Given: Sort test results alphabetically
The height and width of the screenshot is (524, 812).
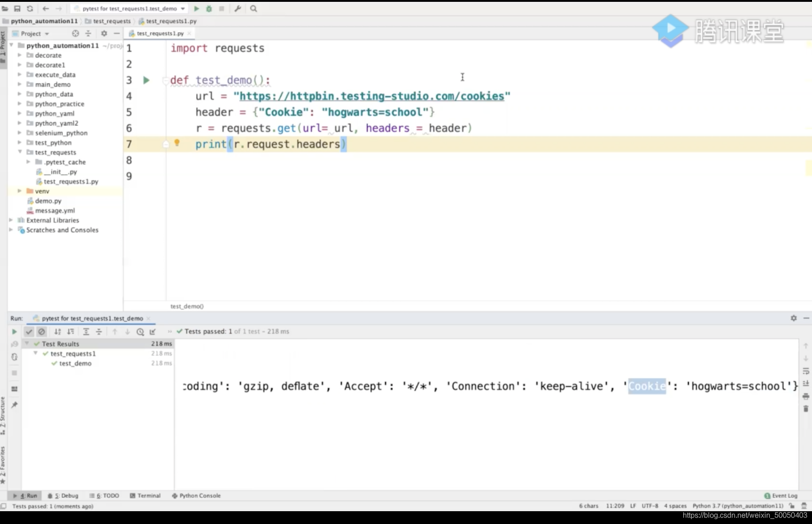Looking at the screenshot, I should coord(58,332).
